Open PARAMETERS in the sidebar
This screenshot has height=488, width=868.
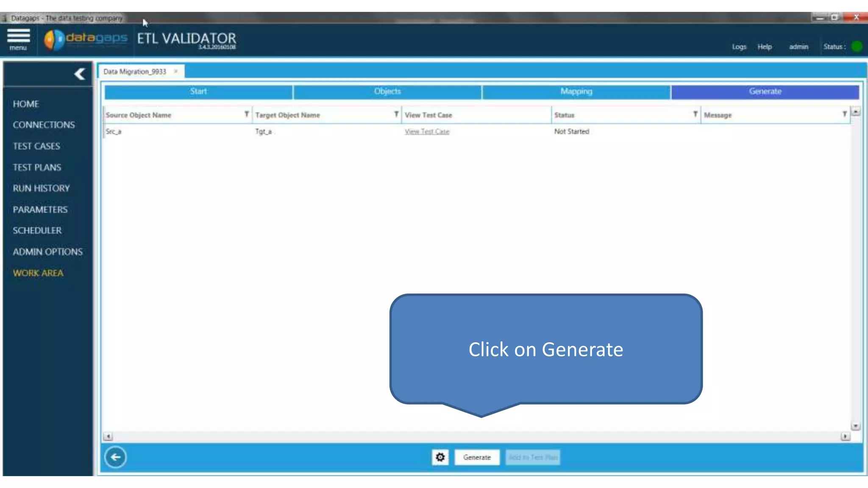40,210
